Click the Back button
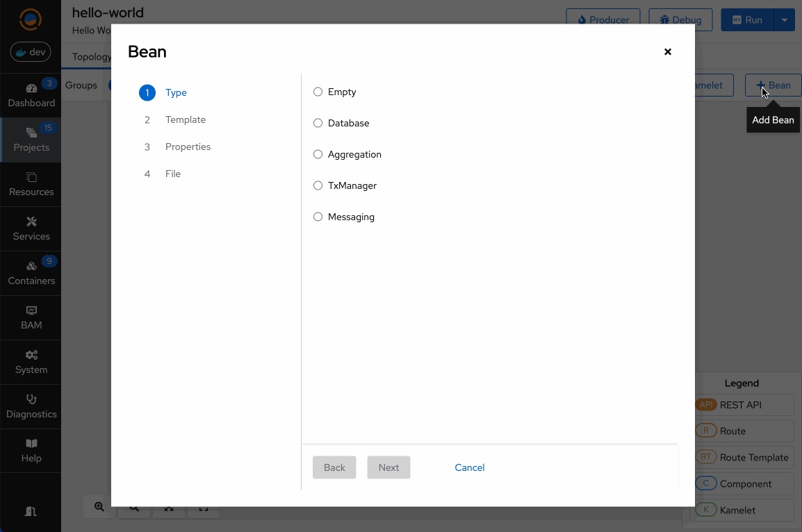 [x=334, y=467]
